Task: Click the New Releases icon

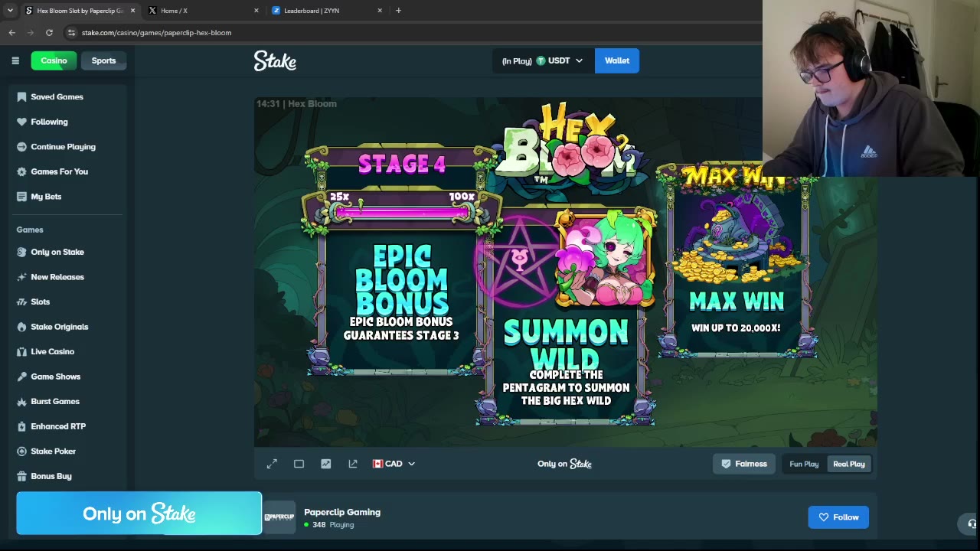Action: pyautogui.click(x=21, y=277)
